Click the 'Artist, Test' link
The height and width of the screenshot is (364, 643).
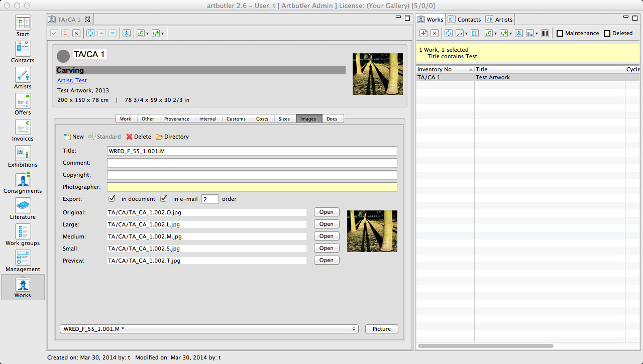pos(72,80)
